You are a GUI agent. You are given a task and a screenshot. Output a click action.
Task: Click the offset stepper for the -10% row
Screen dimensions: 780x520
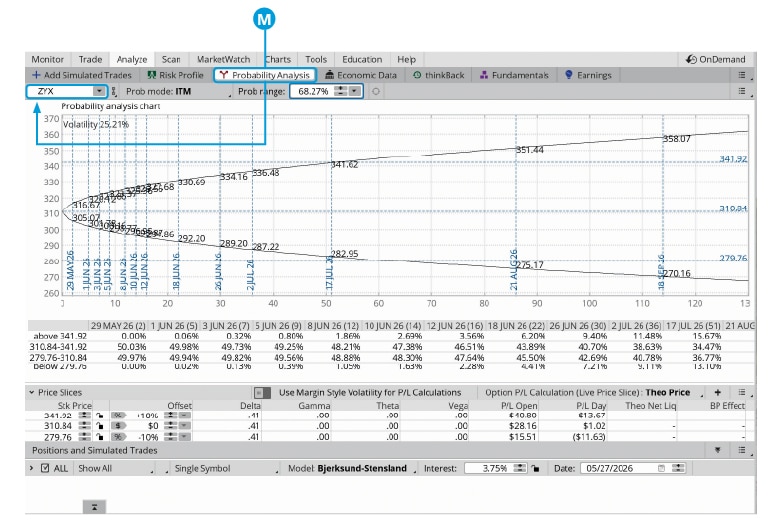171,437
